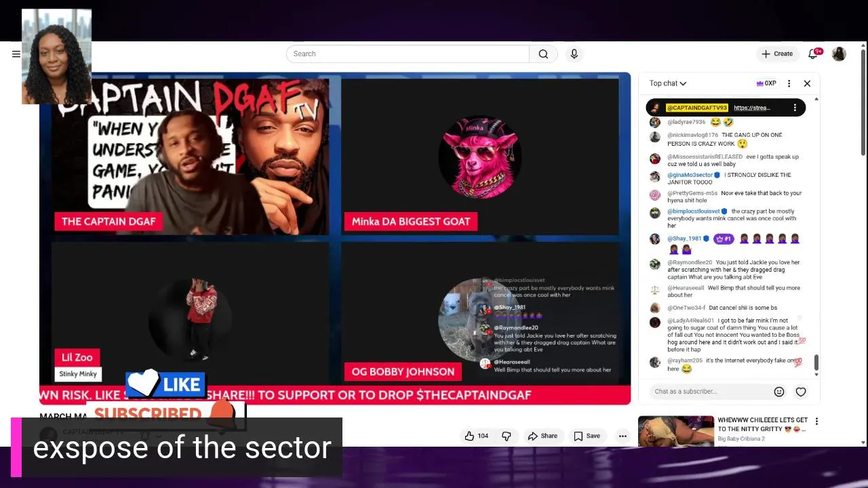Click @ladyrae7936 chat username
The image size is (868, 488).
[686, 123]
